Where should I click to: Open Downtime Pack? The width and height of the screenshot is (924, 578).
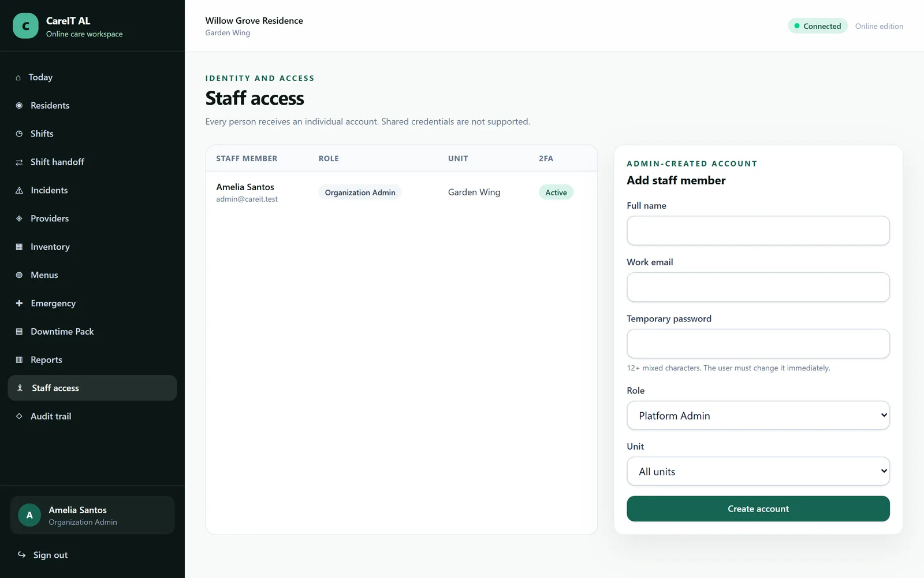(x=92, y=331)
